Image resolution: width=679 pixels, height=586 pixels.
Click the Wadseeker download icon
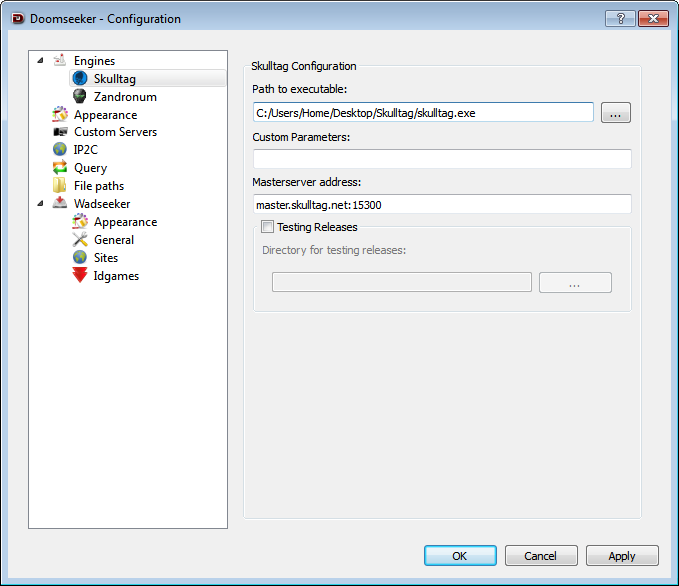pos(60,203)
